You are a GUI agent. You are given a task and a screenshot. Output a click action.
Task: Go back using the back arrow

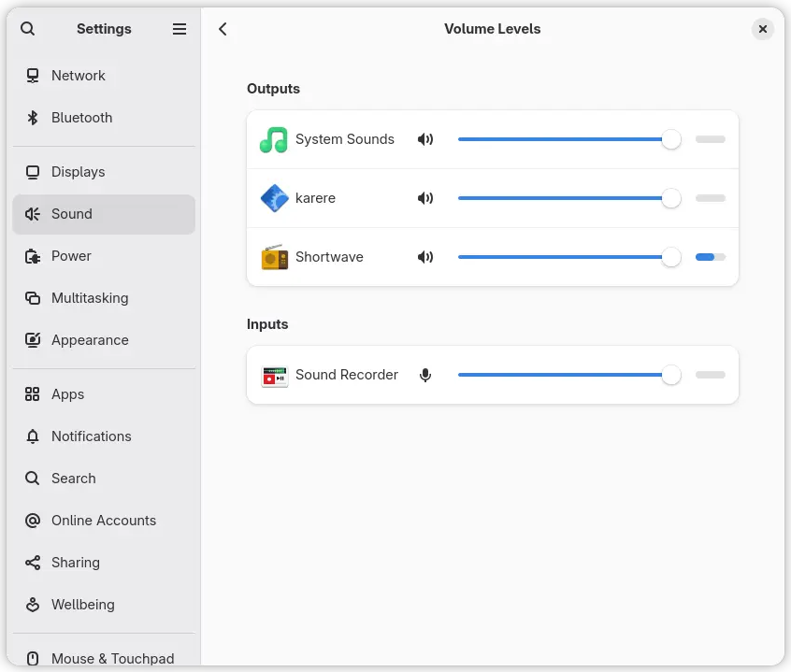(223, 29)
